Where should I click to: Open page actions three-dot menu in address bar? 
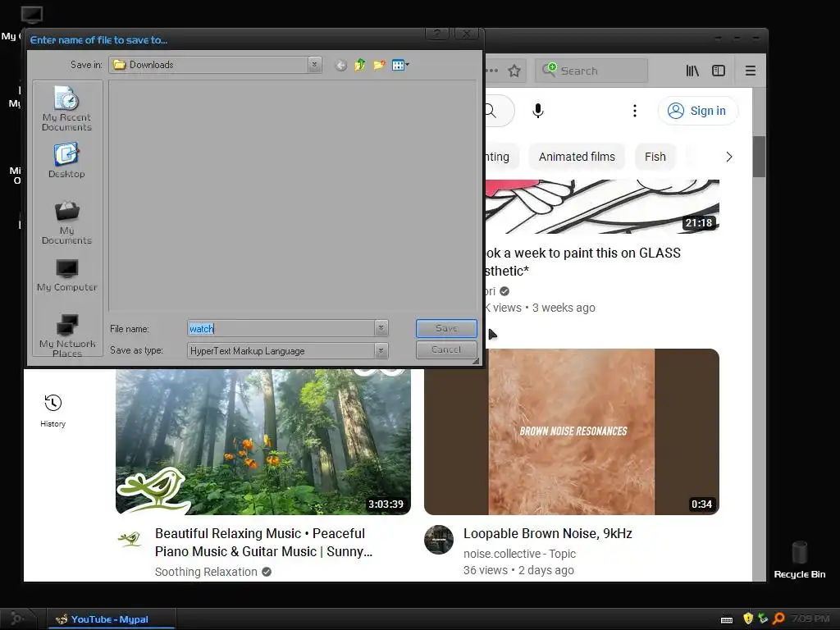(x=492, y=71)
